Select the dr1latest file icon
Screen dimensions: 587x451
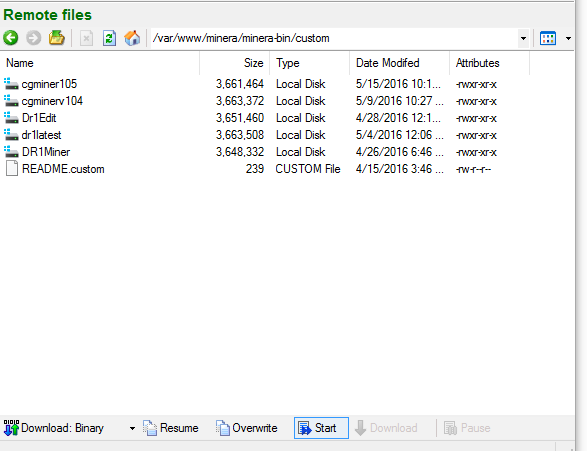point(11,135)
